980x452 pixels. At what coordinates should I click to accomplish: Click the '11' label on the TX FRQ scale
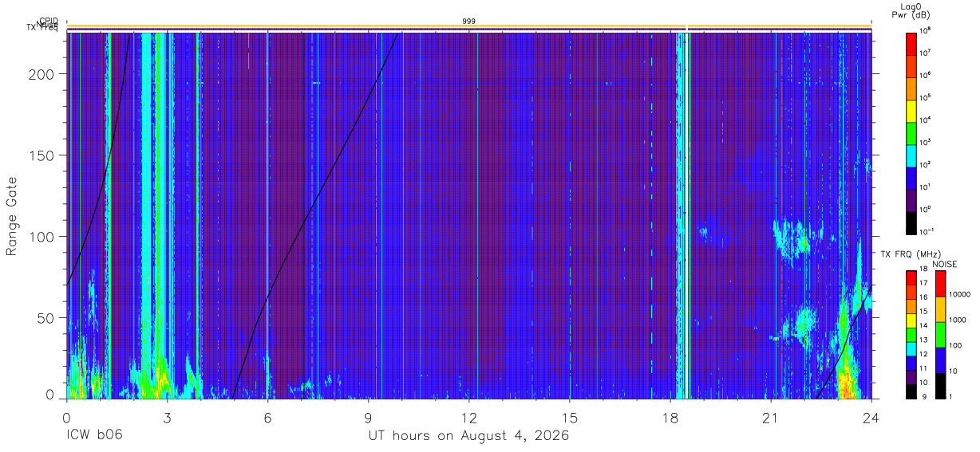925,368
